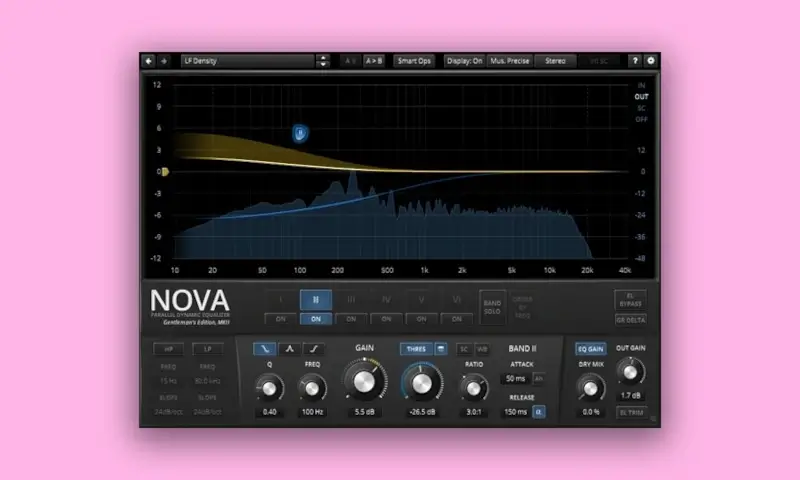Copy state with the A > B button
800x480 pixels.
coord(373,61)
